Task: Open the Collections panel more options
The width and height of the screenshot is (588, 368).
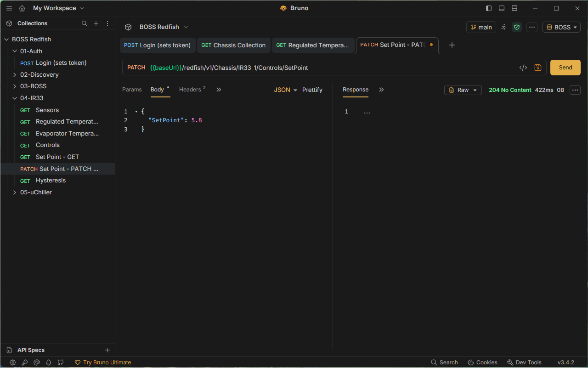Action: click(x=107, y=23)
